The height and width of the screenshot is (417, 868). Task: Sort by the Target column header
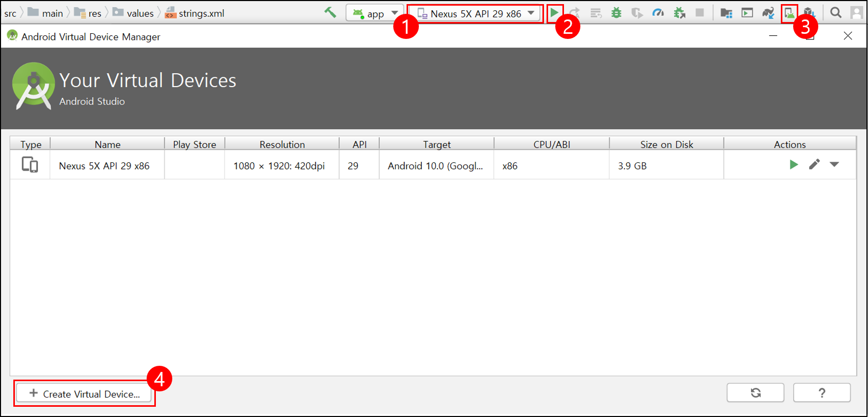[437, 144]
